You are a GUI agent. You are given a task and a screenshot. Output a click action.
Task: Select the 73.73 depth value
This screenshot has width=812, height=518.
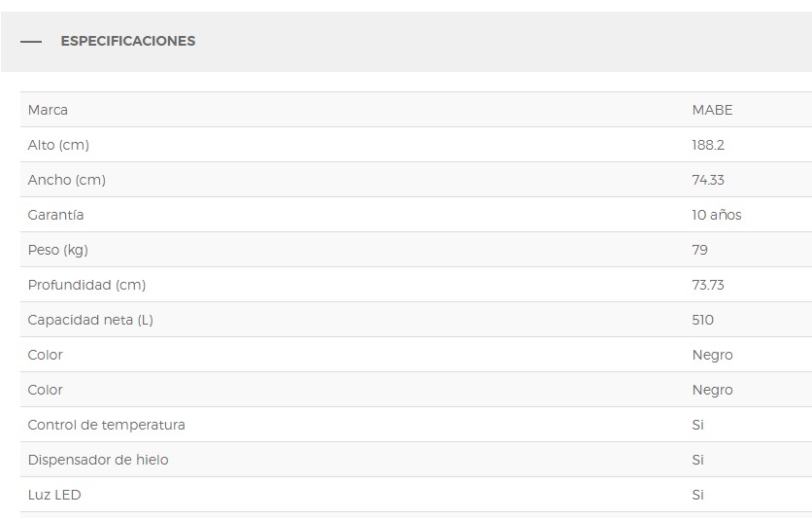[708, 285]
